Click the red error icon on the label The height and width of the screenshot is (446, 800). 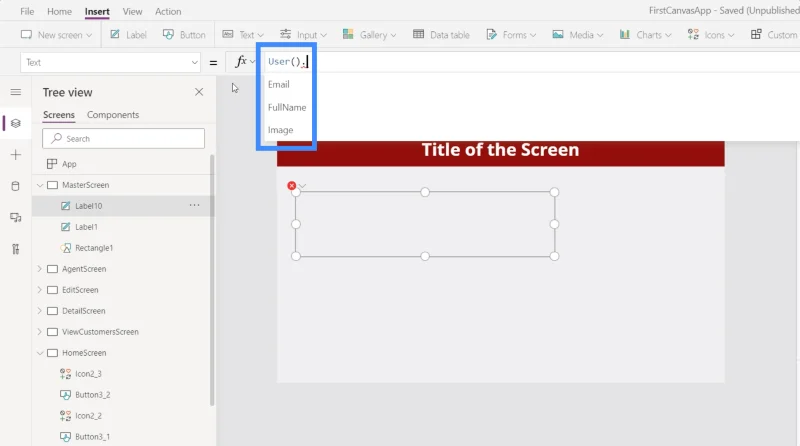291,185
